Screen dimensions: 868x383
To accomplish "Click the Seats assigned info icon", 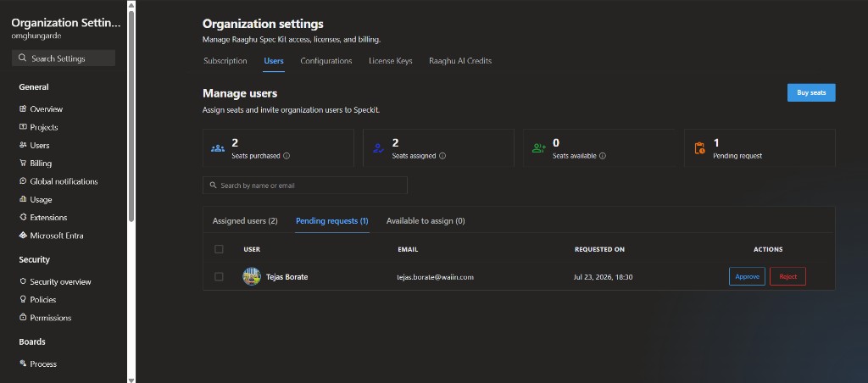I will (x=442, y=156).
